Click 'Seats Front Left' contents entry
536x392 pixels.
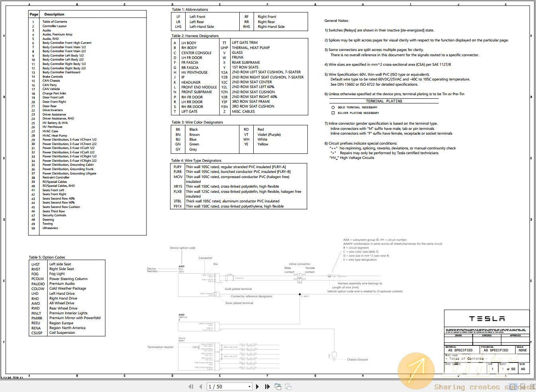click(x=53, y=190)
